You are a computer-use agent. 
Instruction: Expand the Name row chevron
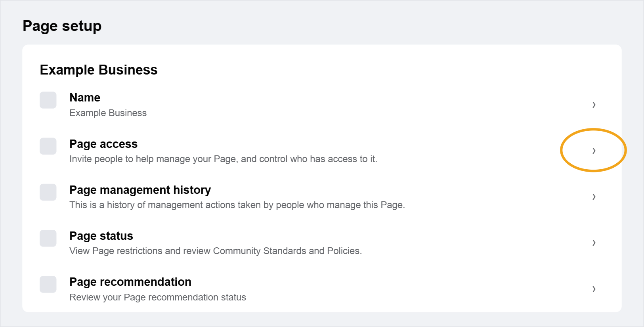[x=594, y=105]
